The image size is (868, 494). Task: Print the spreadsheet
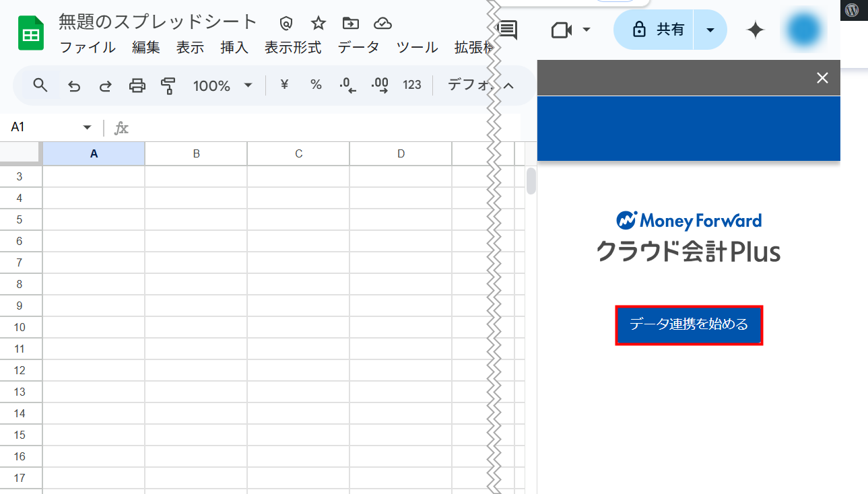tap(137, 85)
